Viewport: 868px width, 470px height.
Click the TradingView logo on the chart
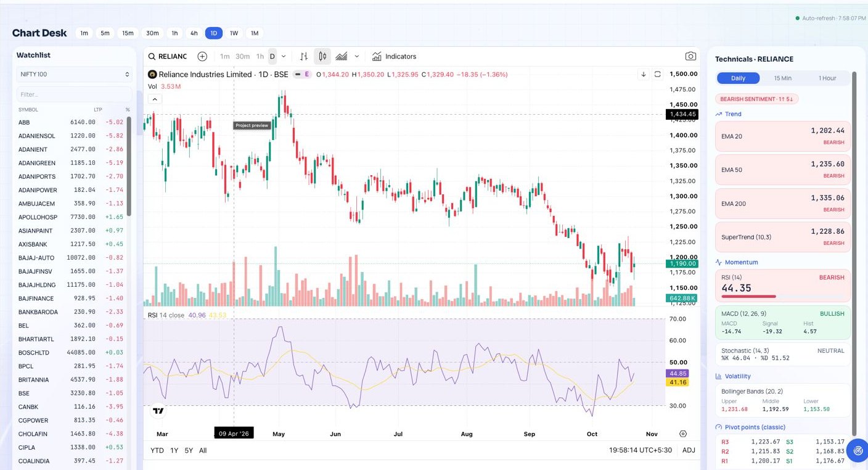tap(158, 410)
